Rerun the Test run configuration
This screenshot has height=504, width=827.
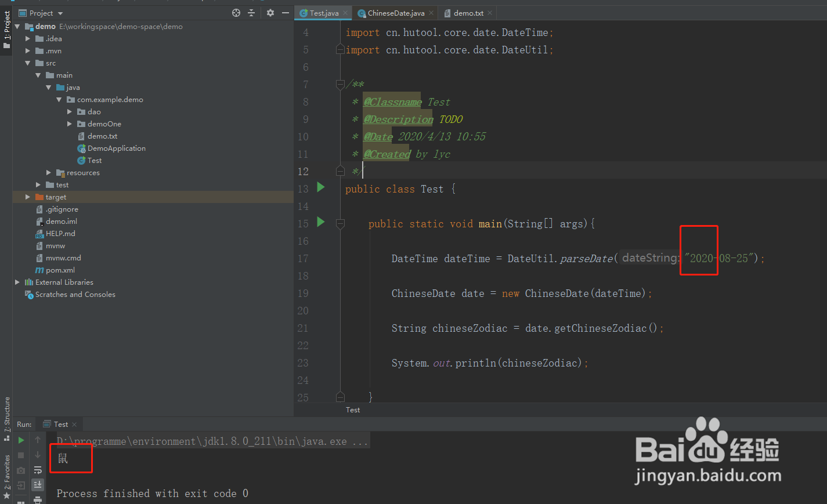pos(21,440)
